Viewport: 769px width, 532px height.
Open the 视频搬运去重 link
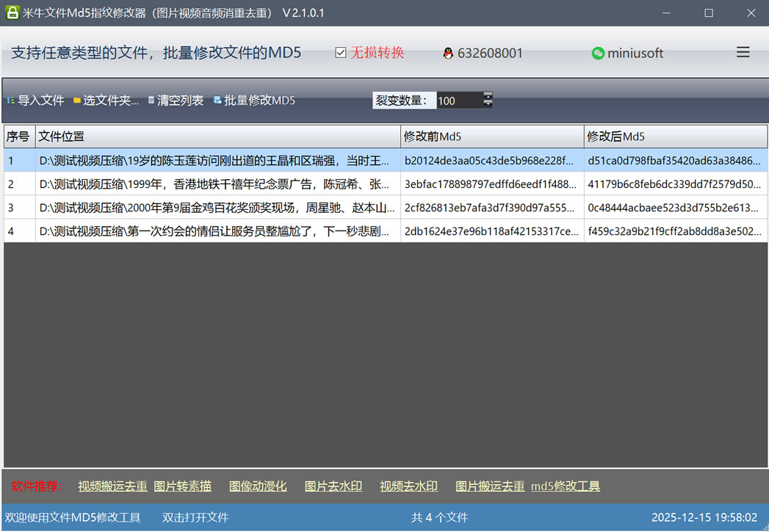[112, 486]
